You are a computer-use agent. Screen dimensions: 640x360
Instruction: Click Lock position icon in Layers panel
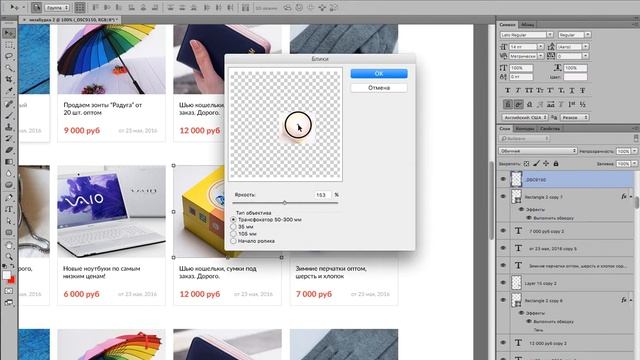(546, 164)
